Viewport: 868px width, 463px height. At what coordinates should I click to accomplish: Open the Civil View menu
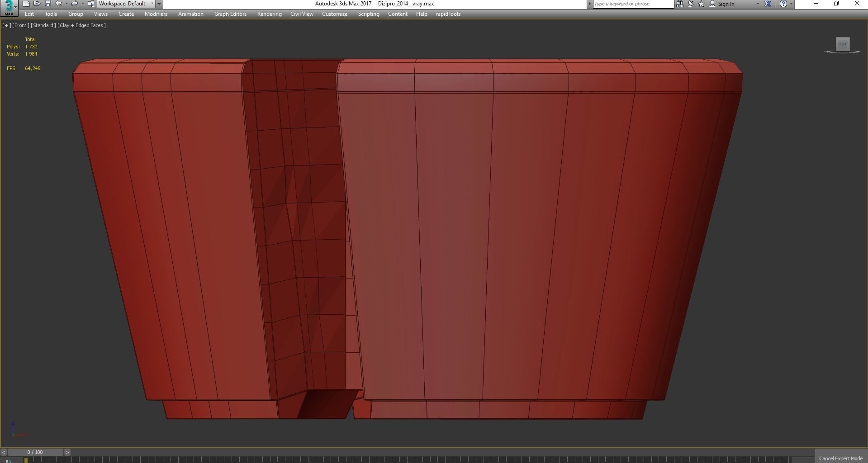pos(302,14)
